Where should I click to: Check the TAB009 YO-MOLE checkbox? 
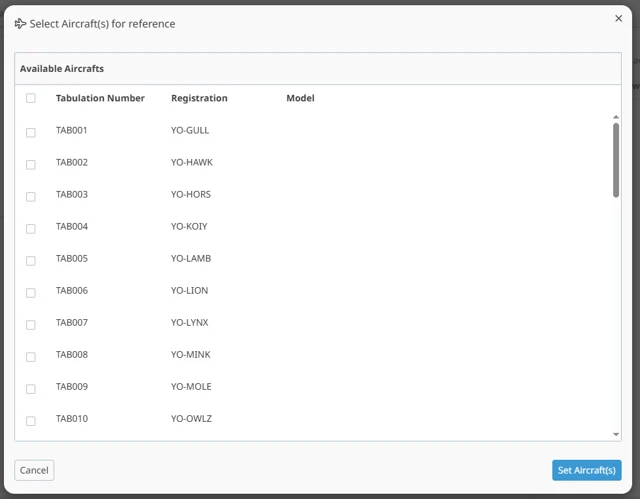(x=31, y=388)
